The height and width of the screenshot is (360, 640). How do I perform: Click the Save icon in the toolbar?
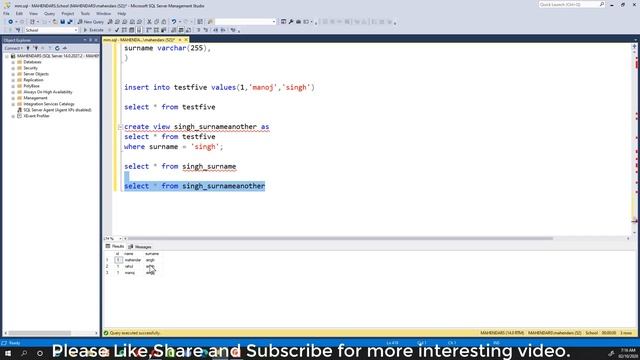(x=62, y=22)
